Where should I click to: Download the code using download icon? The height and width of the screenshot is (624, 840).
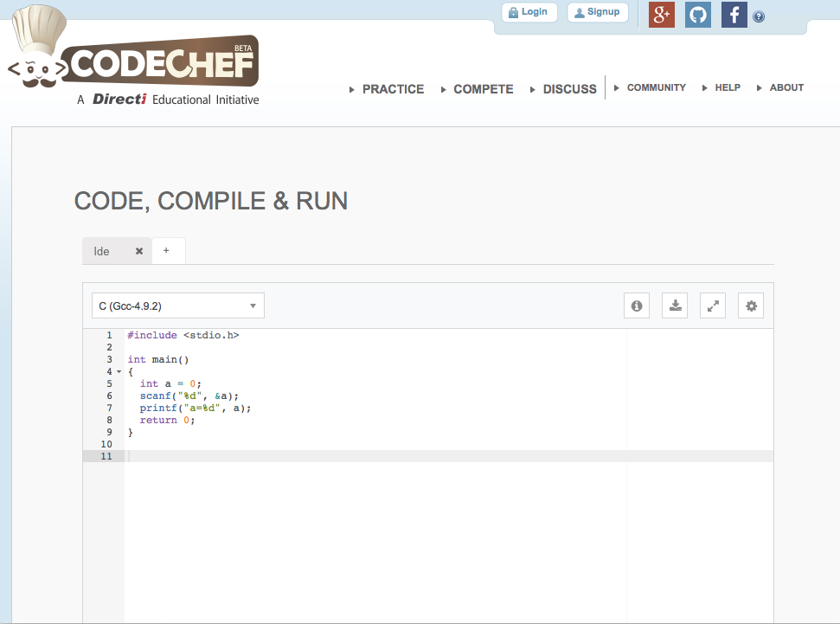(675, 306)
